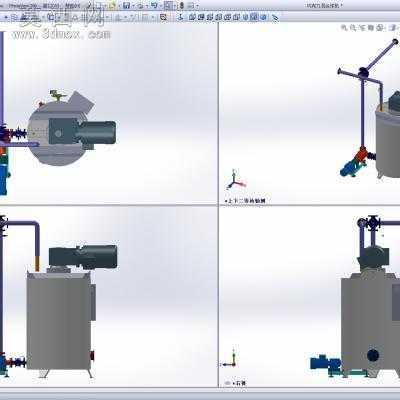Viewport: 400px width, 400px height.
Task: Click the Rebuild traffic light icon
Action: click(x=182, y=6)
